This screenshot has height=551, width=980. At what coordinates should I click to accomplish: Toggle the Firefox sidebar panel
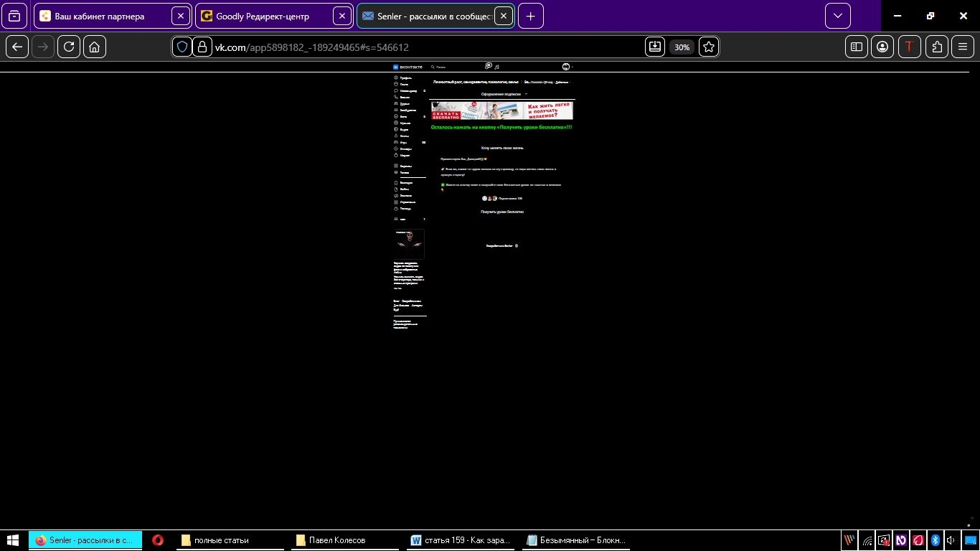pos(857,47)
